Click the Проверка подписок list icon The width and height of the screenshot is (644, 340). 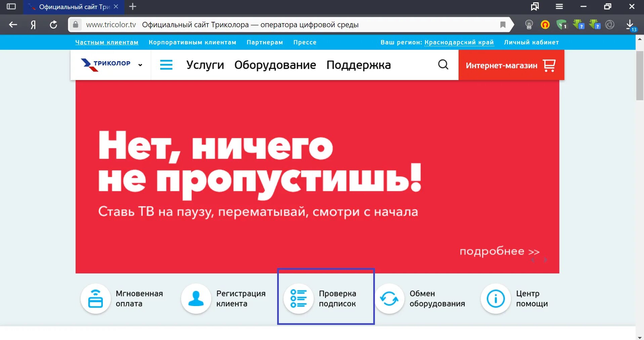(x=299, y=299)
